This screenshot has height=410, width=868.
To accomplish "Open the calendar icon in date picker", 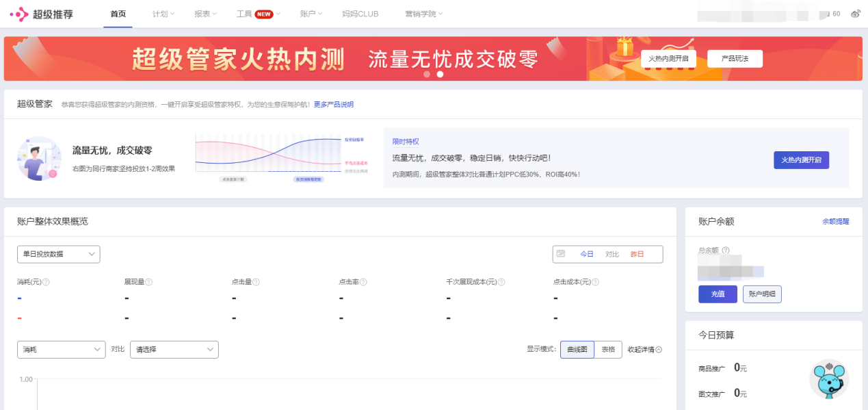I will pos(561,254).
